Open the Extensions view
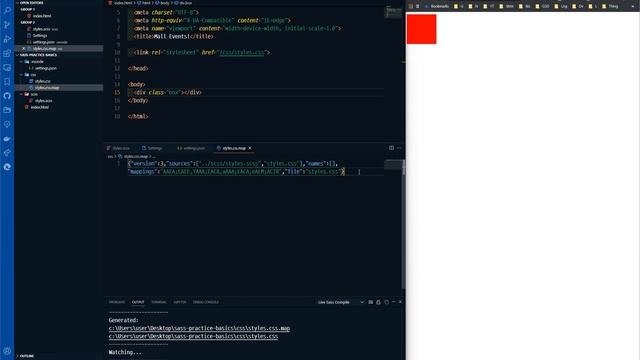The width and height of the screenshot is (640, 360). point(7,53)
